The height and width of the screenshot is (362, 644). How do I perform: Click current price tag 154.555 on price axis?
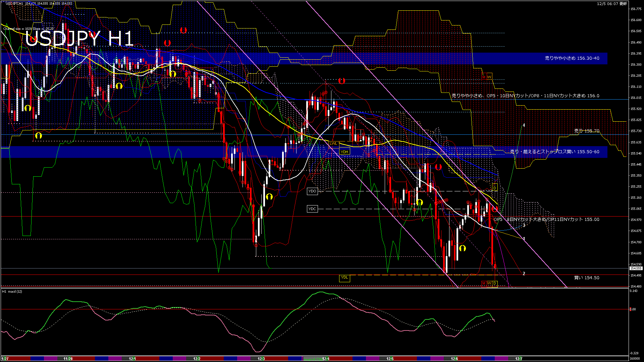[636, 268]
